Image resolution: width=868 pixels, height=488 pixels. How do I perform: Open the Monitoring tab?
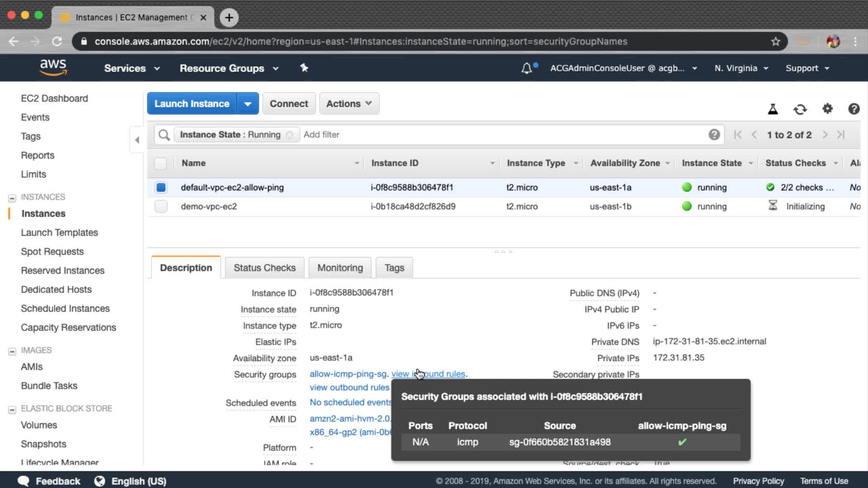[x=340, y=268]
